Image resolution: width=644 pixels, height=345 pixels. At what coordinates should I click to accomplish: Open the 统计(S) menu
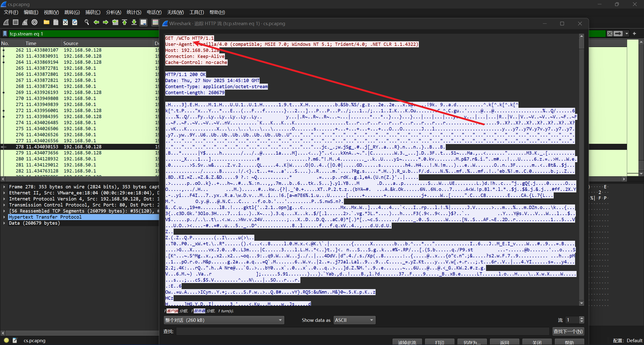[134, 12]
